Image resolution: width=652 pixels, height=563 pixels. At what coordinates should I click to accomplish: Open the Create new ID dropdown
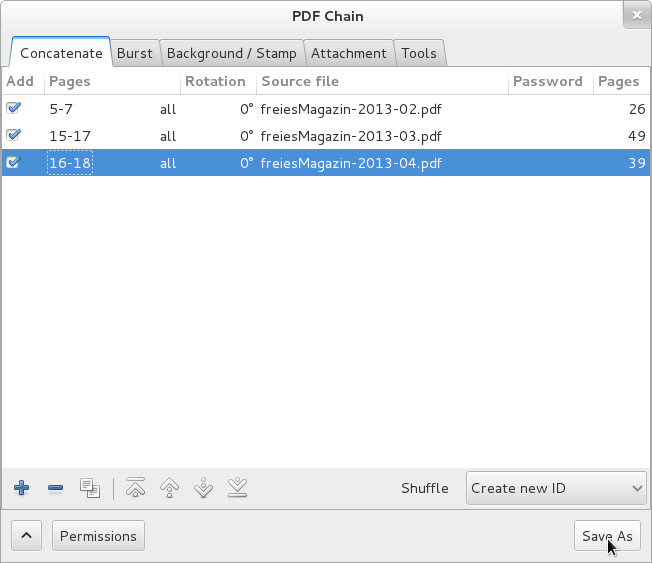(557, 489)
